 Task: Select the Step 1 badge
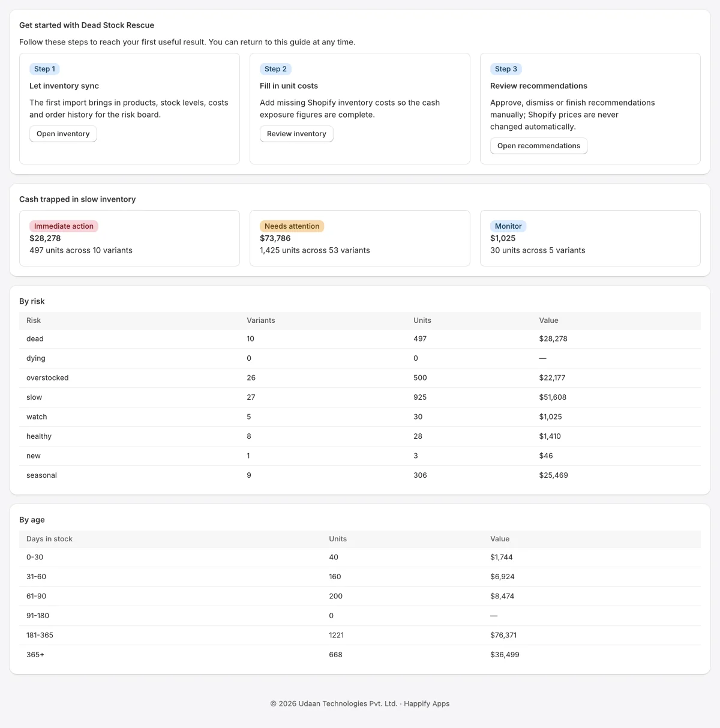pyautogui.click(x=45, y=69)
